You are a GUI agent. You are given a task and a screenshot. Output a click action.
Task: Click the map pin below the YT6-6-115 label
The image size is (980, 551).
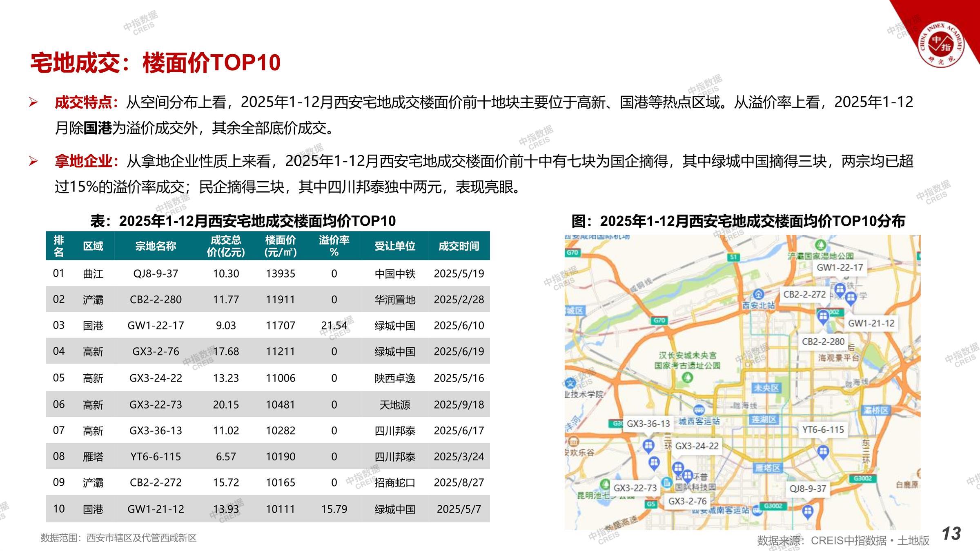[823, 451]
